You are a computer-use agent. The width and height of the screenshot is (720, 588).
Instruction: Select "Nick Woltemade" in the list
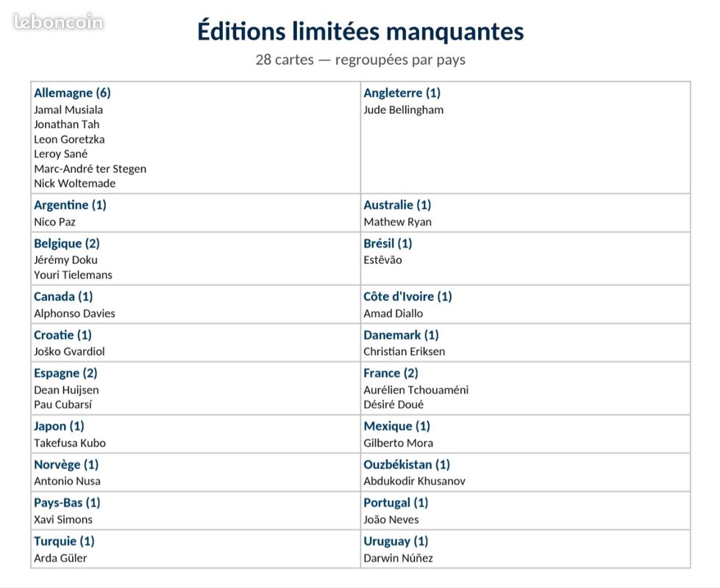75,184
